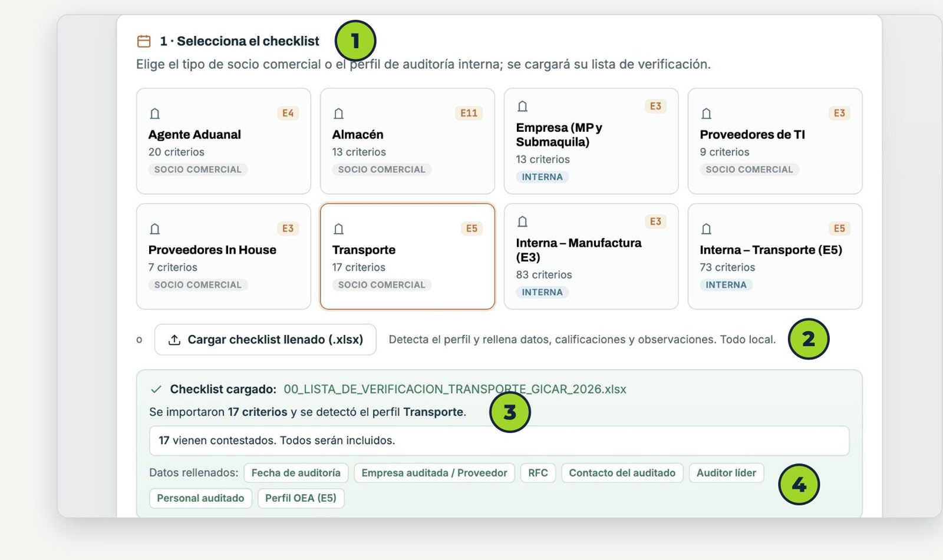The width and height of the screenshot is (943, 560).
Task: Select the Proveedores In House title
Action: click(212, 250)
